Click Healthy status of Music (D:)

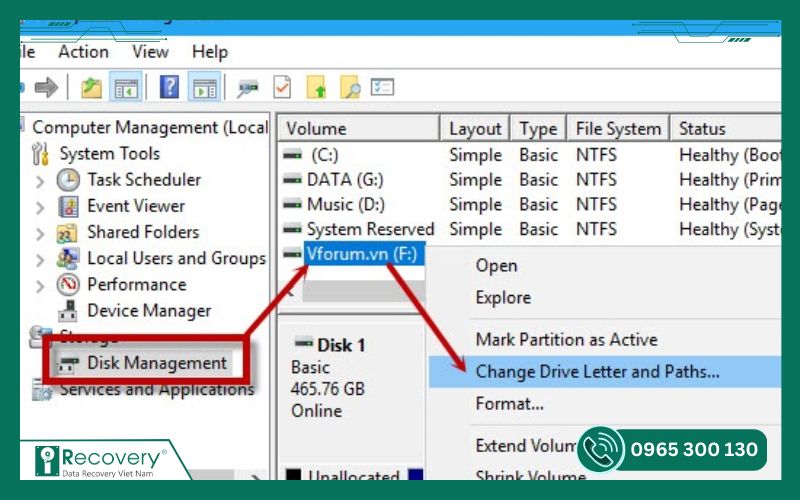click(x=730, y=205)
